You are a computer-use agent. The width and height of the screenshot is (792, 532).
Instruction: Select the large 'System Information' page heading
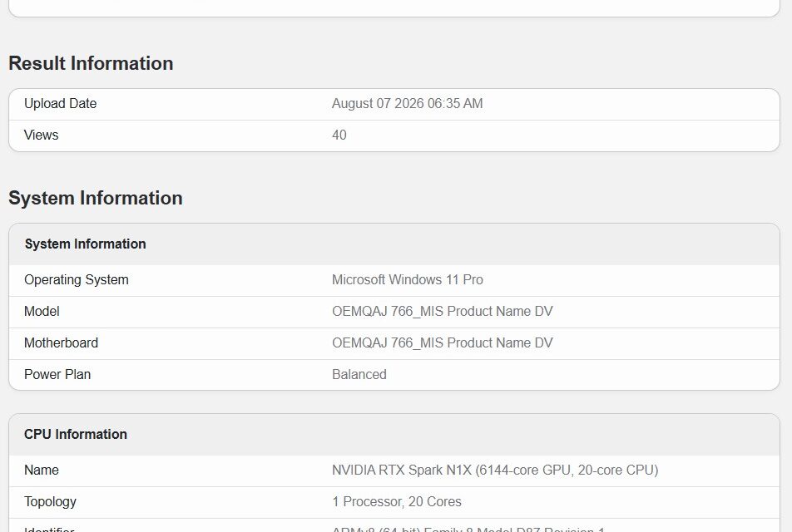[96, 199]
